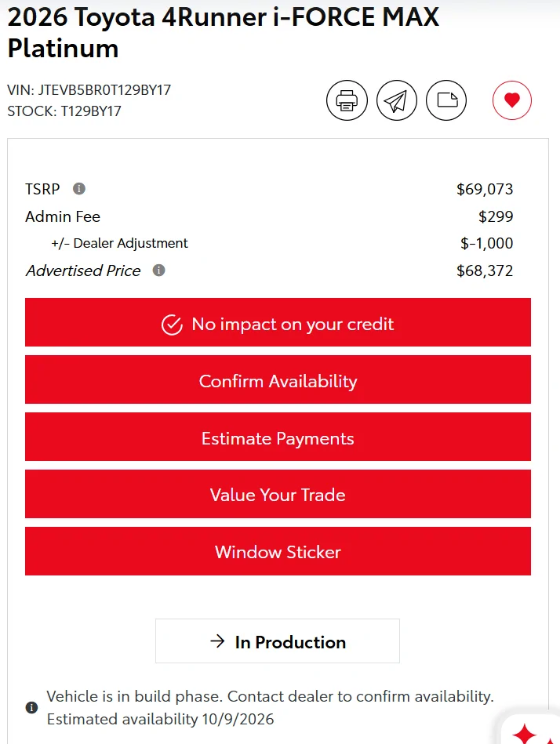
Task: Click the 2026 Toyota 4Runner title
Action: [223, 32]
